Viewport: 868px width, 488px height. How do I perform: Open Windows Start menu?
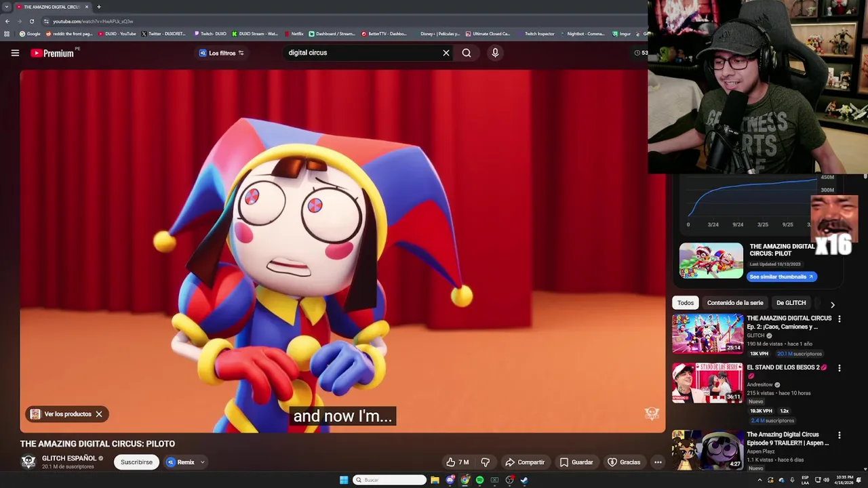click(x=344, y=480)
